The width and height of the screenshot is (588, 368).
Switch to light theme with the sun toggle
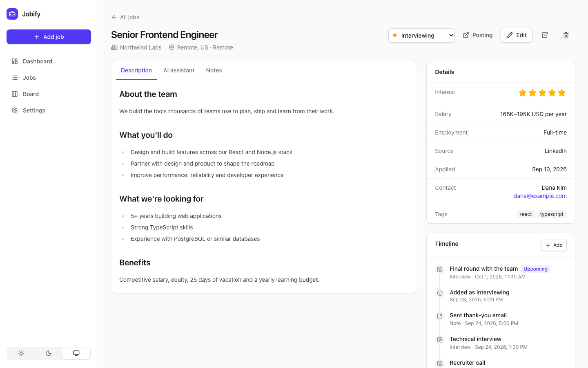[x=21, y=353]
